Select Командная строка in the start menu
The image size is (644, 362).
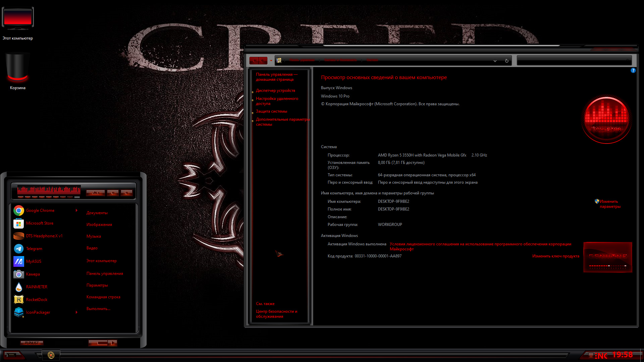point(103,297)
